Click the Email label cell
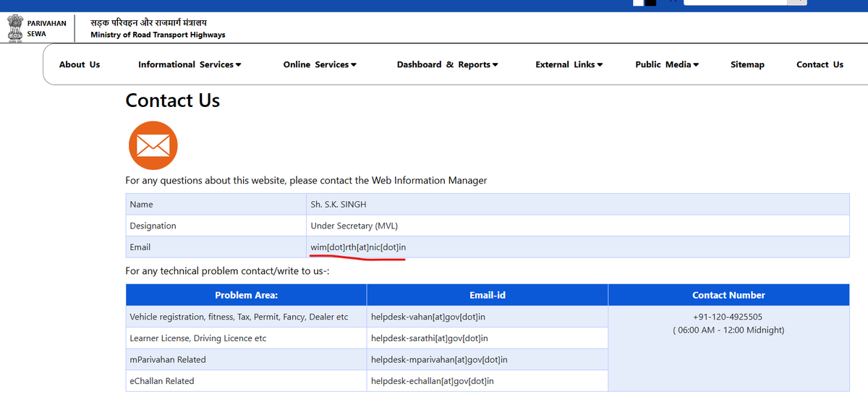Image resolution: width=868 pixels, height=407 pixels. (x=216, y=247)
